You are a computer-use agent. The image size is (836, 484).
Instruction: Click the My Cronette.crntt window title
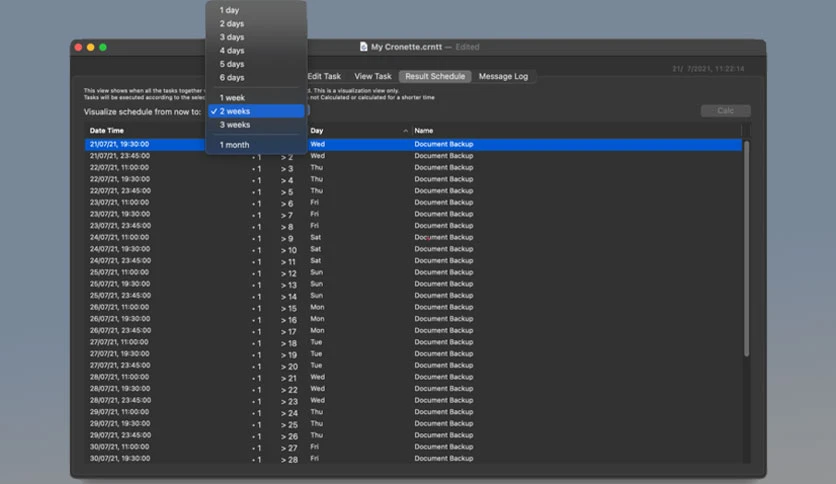(x=406, y=47)
